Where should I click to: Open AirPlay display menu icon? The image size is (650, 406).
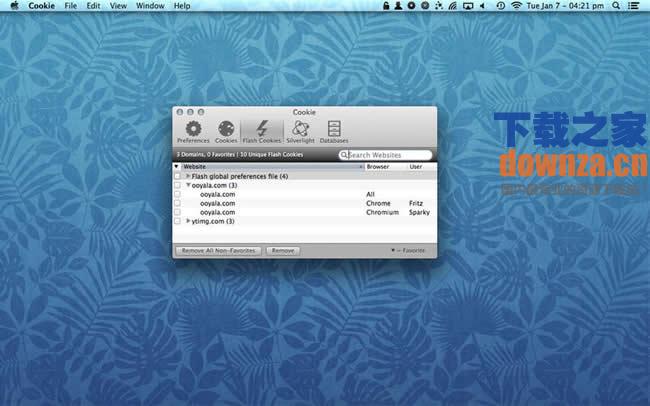pos(468,6)
